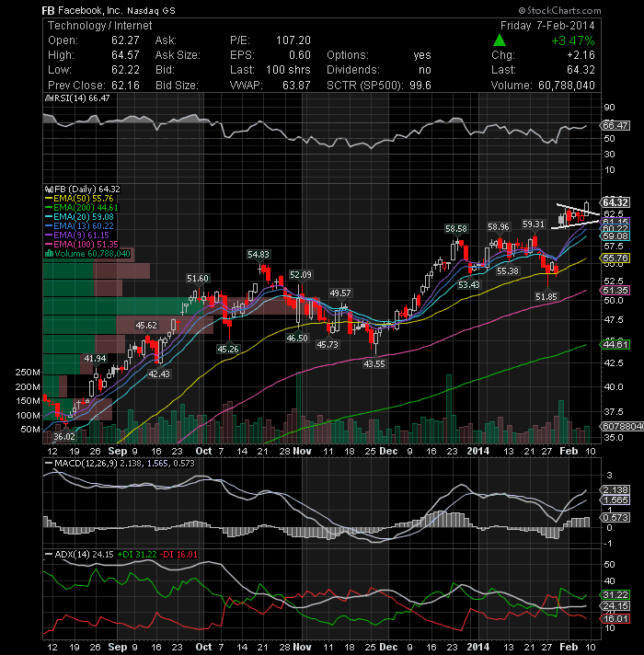Image resolution: width=644 pixels, height=655 pixels.
Task: Click the Options value 'yes'
Action: pyautogui.click(x=422, y=55)
